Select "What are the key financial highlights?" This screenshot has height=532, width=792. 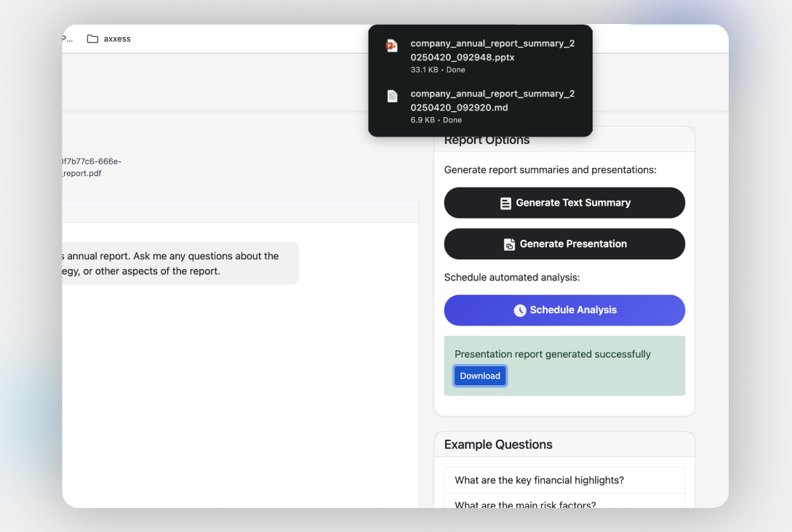point(539,480)
